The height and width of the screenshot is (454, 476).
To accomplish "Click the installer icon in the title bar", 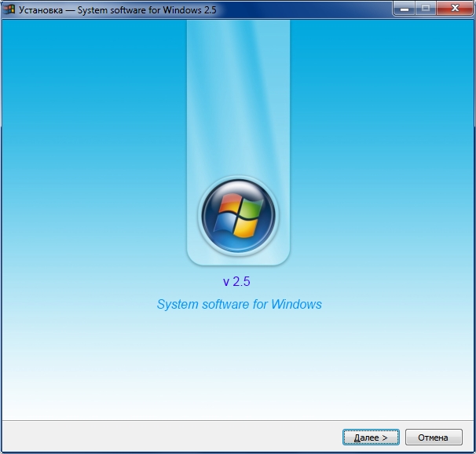I will click(x=9, y=9).
